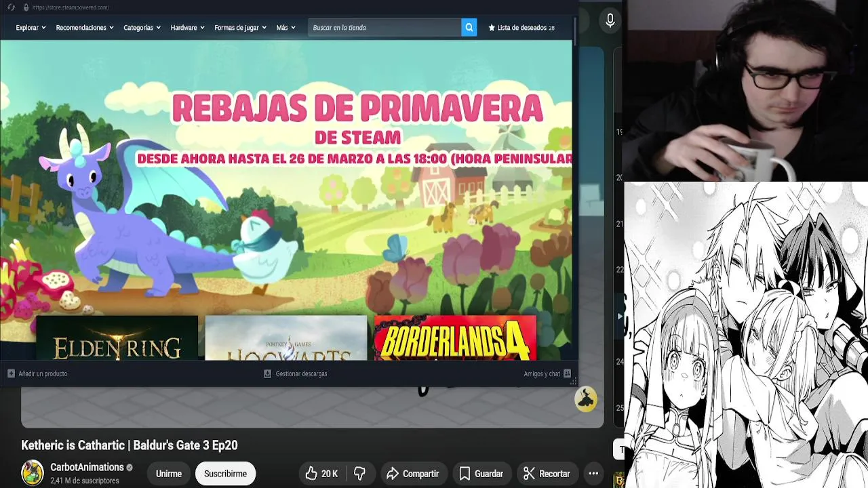Click the reload icon beside the Steam URL
868x488 pixels.
pos(11,7)
